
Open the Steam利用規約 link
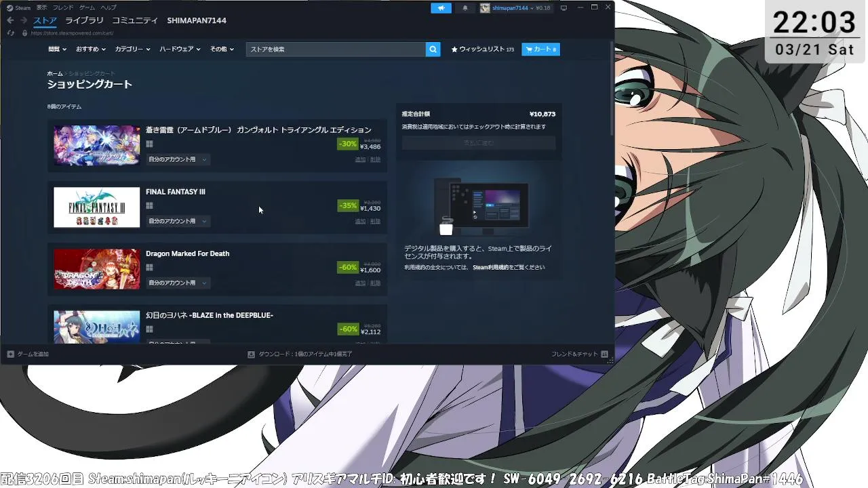click(x=490, y=268)
